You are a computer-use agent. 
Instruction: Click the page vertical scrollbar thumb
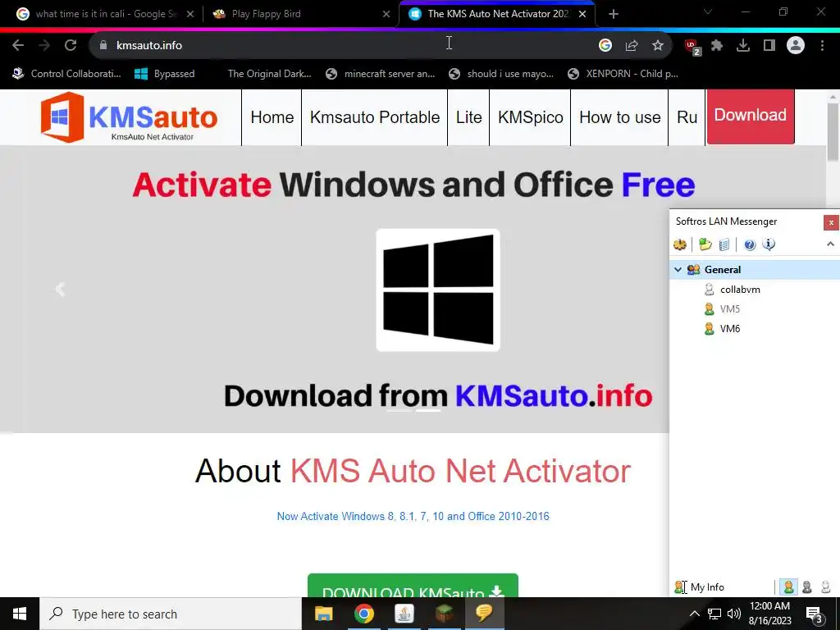pos(833,131)
